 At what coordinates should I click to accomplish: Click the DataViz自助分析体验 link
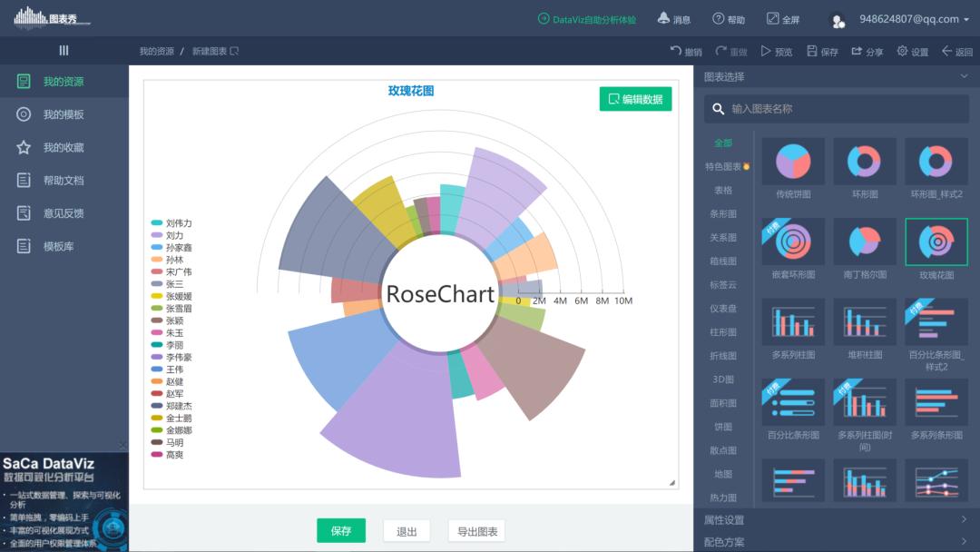click(x=587, y=19)
